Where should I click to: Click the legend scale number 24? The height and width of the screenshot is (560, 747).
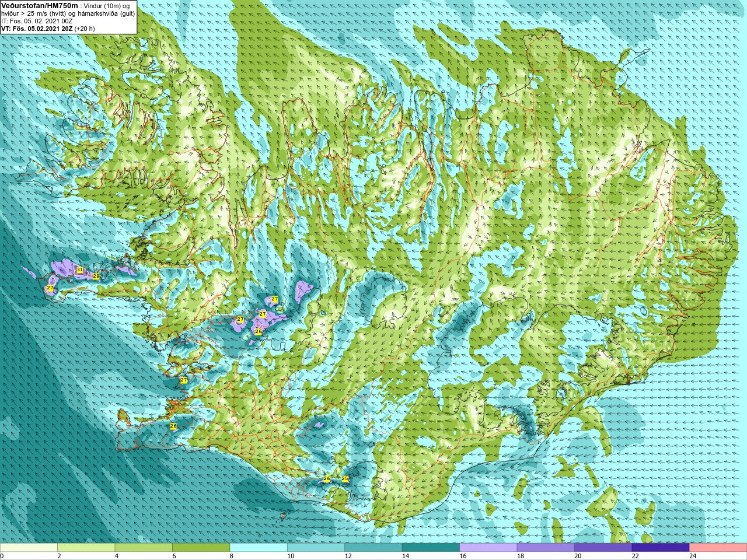tap(693, 556)
